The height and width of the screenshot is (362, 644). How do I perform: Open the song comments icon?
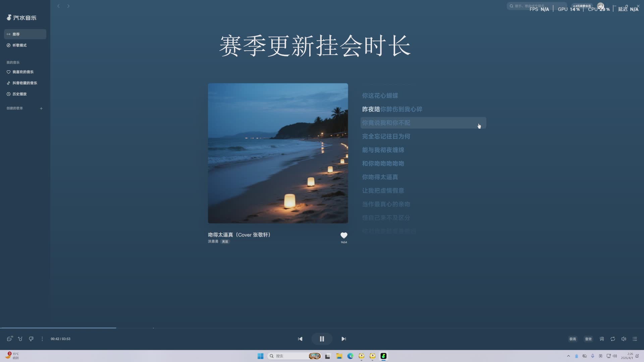coord(9,339)
